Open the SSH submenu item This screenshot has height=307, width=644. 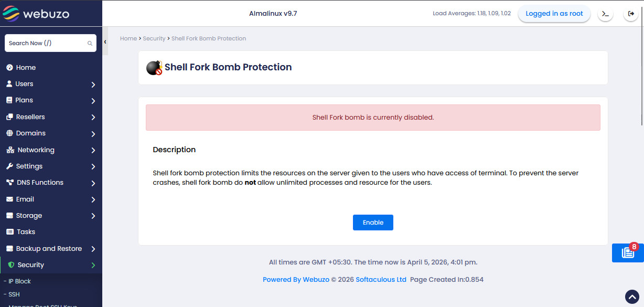(14, 294)
